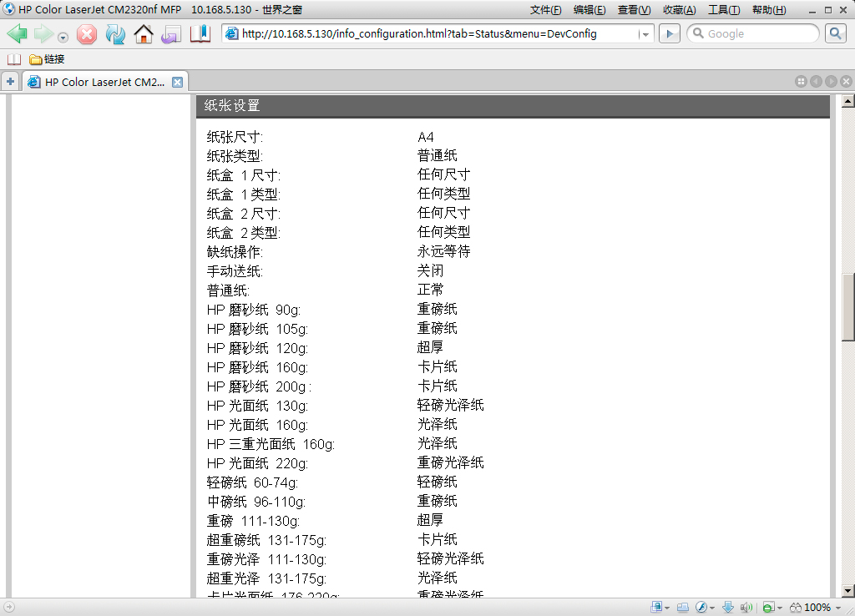Click the Go button beside address bar

669,33
